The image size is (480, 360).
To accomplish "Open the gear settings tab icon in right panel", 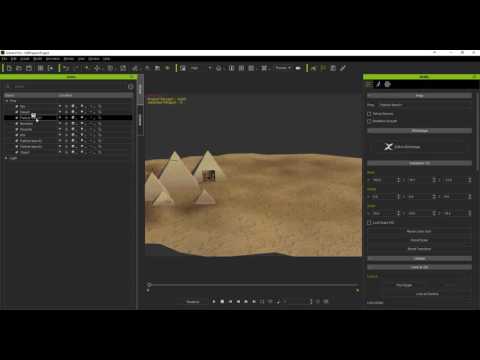I will coord(387,84).
